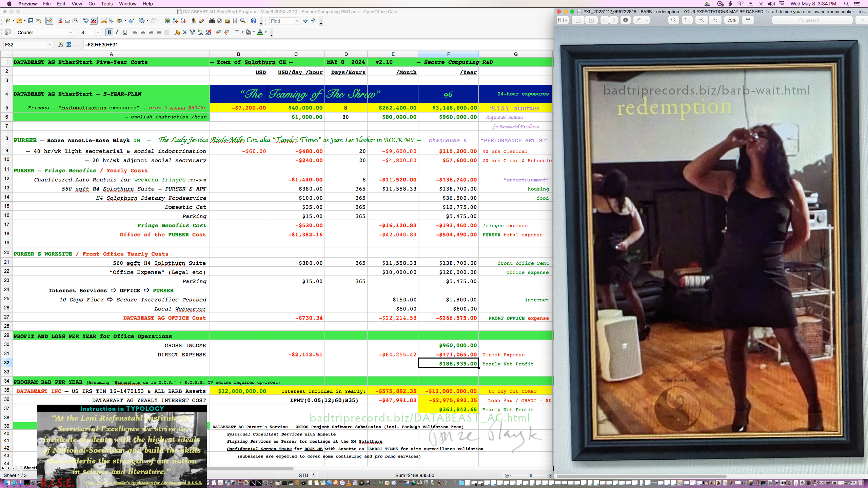Screen dimensions: 868x488
Task: Click the Background Color paint bucket swatch
Action: coord(249,33)
